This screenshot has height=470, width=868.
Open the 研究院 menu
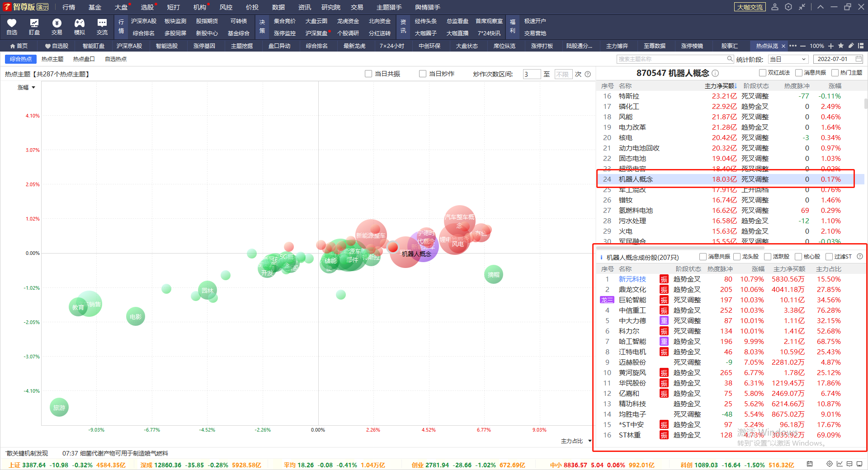point(331,7)
